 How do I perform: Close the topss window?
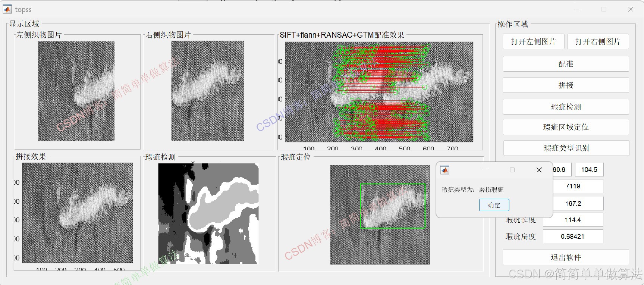click(x=631, y=9)
